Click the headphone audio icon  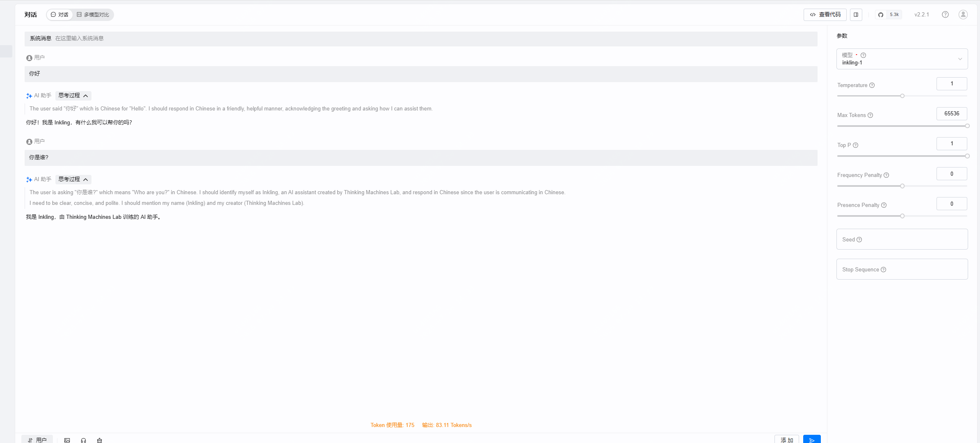(83, 440)
